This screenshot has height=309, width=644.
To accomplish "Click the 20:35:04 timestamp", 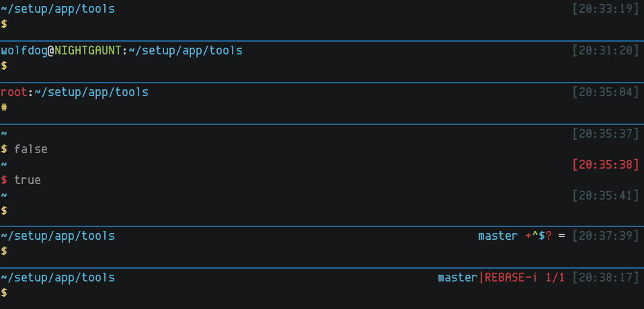I will point(605,92).
